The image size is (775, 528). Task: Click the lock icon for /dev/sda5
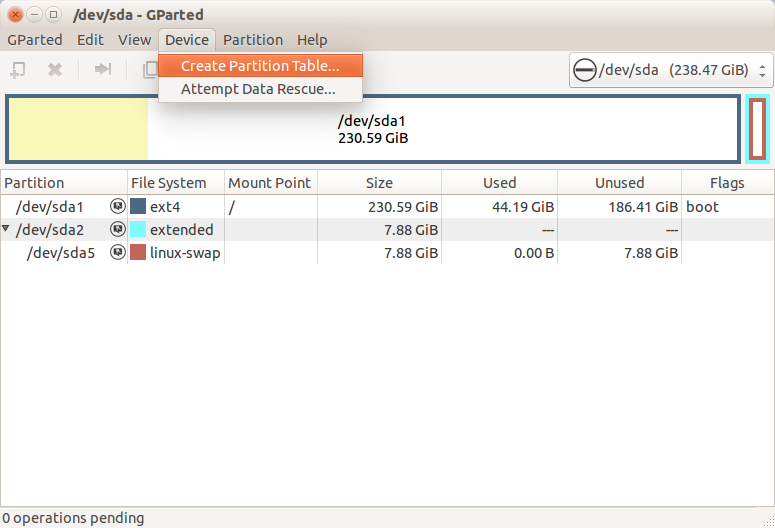point(118,252)
